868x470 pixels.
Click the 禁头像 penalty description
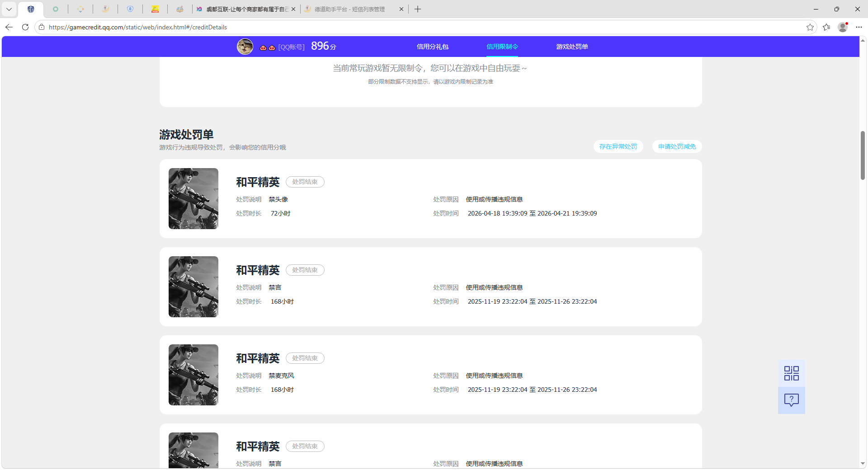278,199
